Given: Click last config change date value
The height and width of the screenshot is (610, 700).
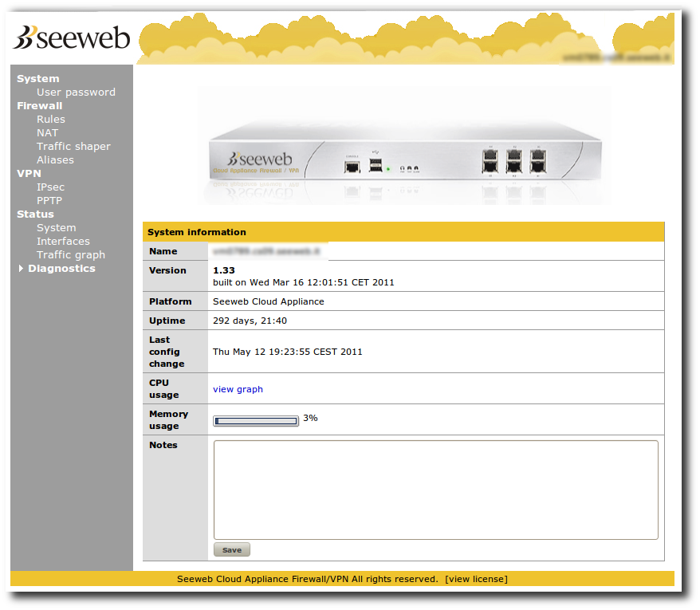Looking at the screenshot, I should click(288, 352).
